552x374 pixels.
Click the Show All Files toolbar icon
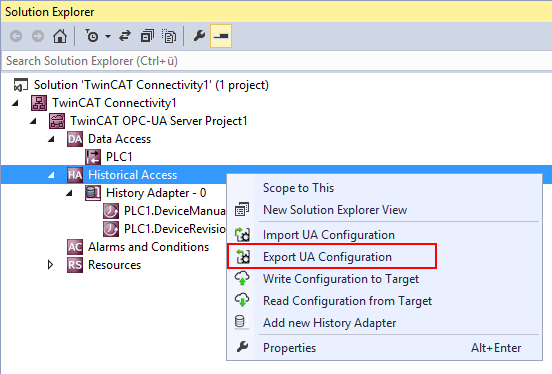[169, 36]
